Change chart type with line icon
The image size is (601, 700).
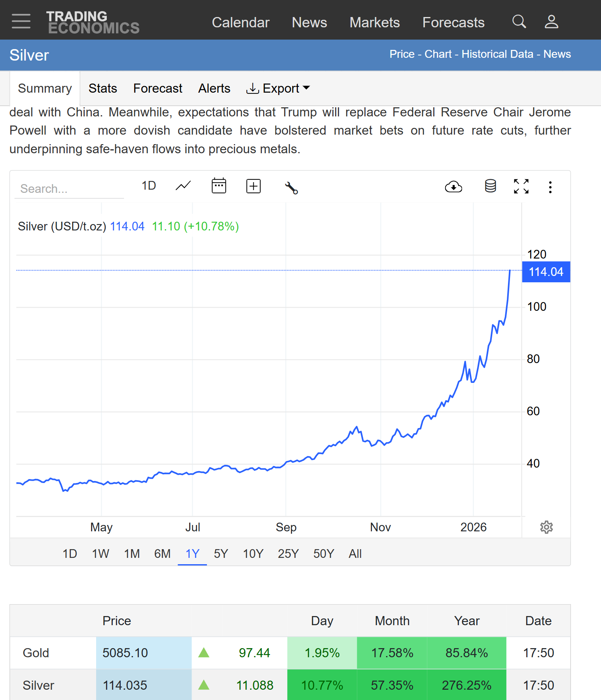pos(183,186)
